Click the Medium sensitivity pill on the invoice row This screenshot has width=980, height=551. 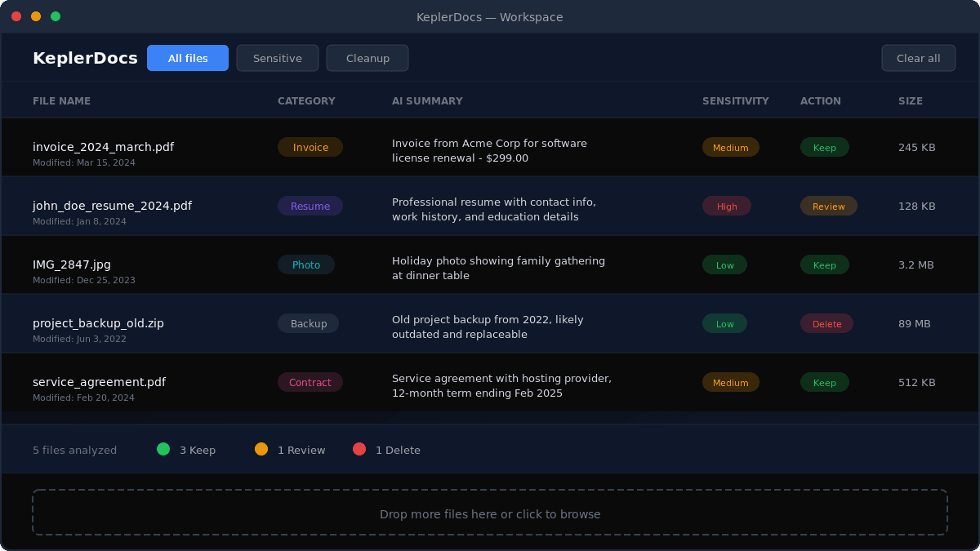coord(730,147)
